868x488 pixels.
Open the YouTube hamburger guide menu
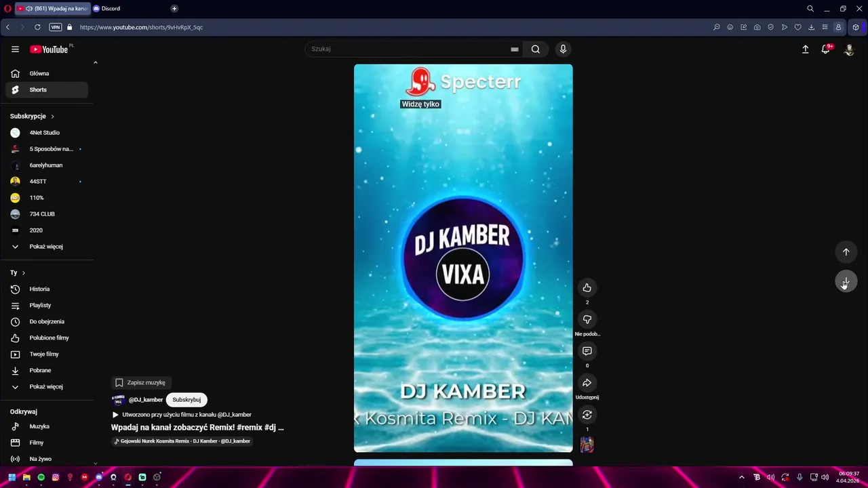point(15,49)
